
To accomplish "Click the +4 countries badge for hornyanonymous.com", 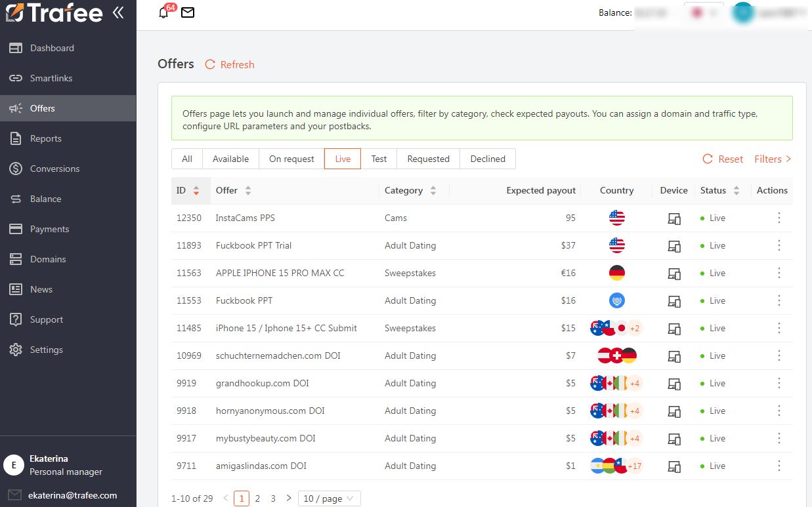I will [634, 411].
